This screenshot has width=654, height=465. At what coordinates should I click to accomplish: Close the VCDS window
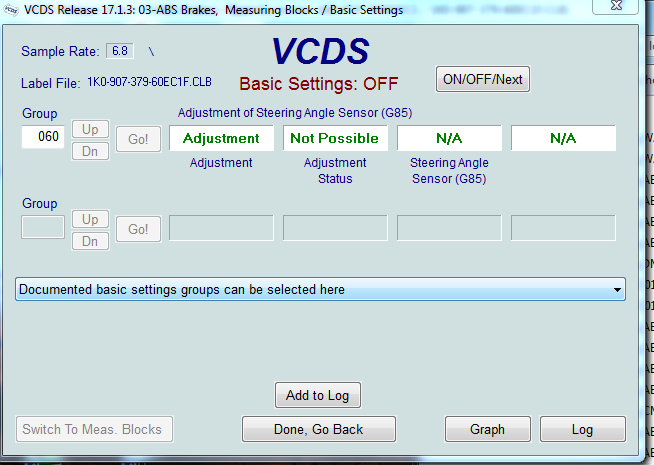(616, 6)
